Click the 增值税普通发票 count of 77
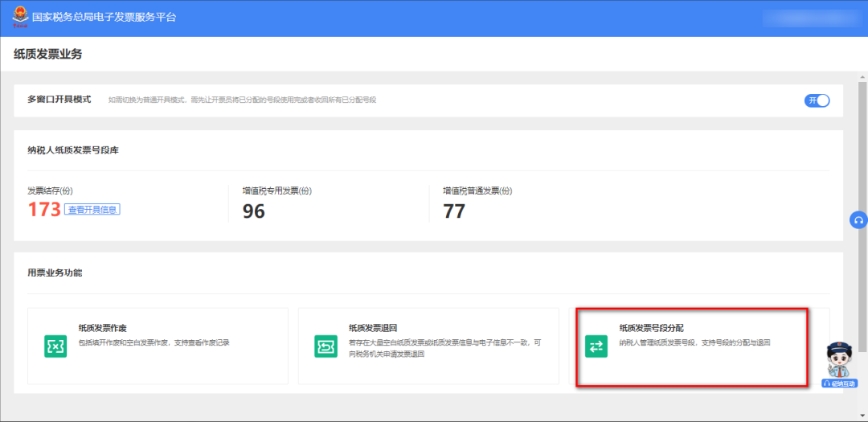The width and height of the screenshot is (868, 422). [x=454, y=211]
